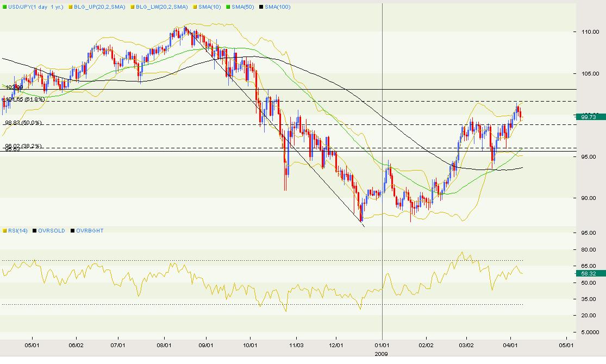Click the current price tag 99.73
The width and height of the screenshot is (606, 364).
[591, 117]
